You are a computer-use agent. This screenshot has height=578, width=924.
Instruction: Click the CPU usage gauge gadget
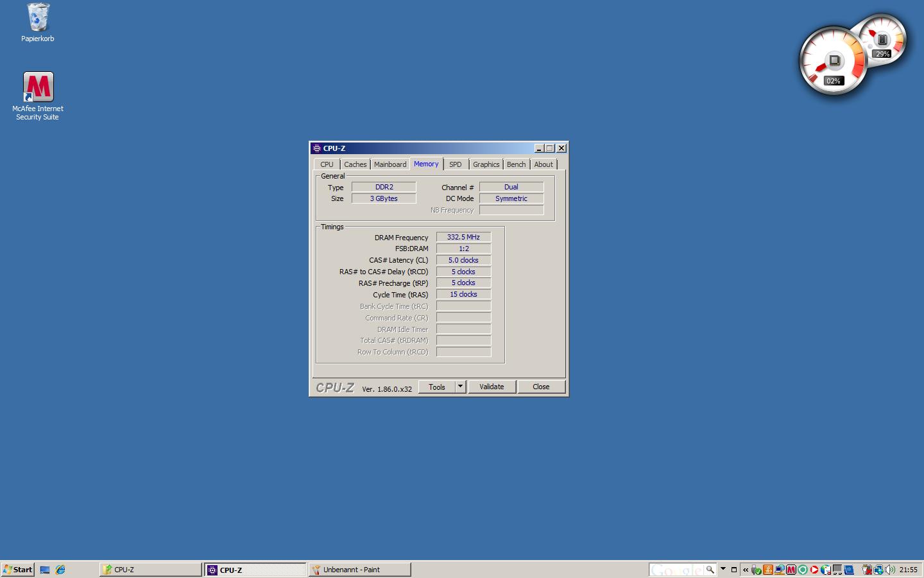click(x=834, y=62)
